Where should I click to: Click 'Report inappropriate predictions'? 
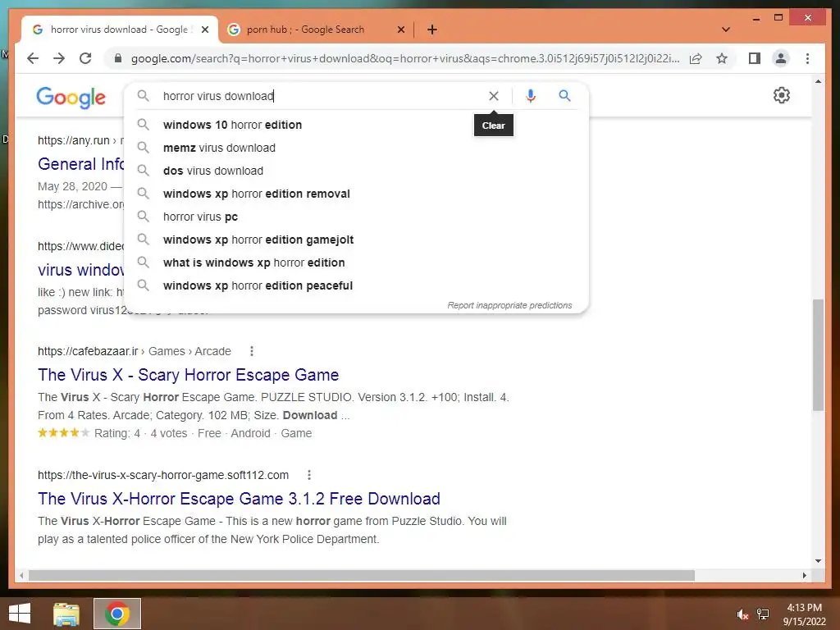point(509,305)
